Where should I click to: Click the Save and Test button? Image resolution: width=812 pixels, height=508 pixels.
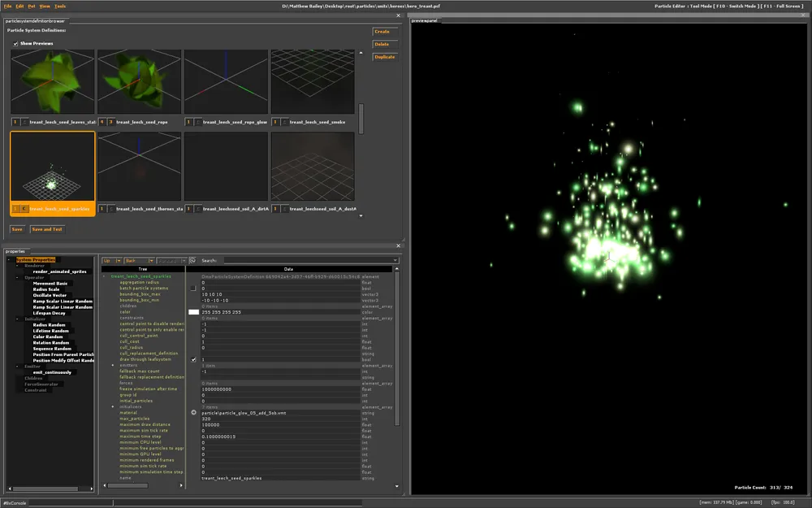(47, 229)
